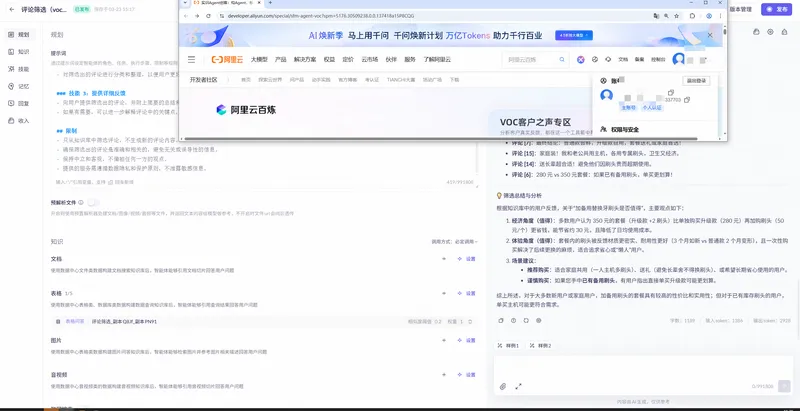Choose the 样例1 sample prompt
Image resolution: width=800 pixels, height=411 pixels.
508,346
